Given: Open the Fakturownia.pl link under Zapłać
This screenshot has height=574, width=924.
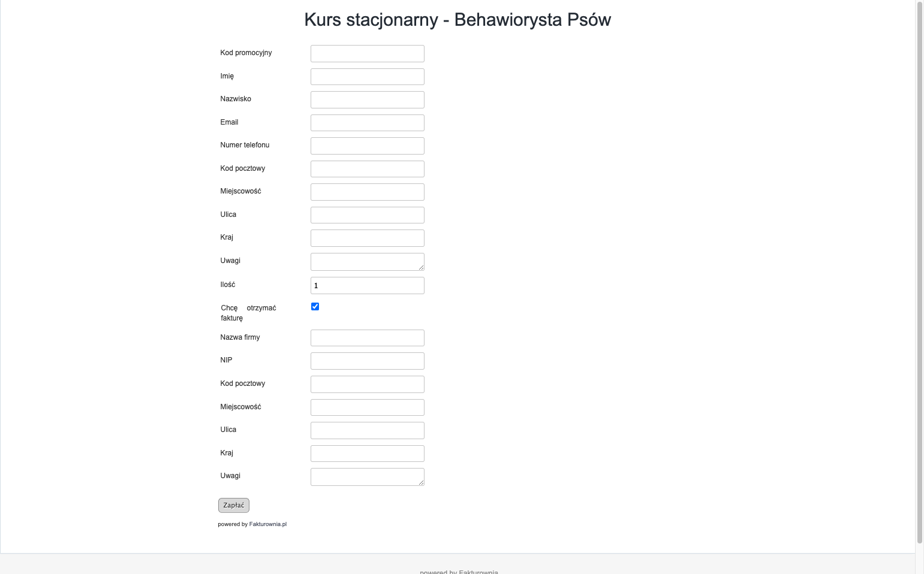Looking at the screenshot, I should [267, 524].
